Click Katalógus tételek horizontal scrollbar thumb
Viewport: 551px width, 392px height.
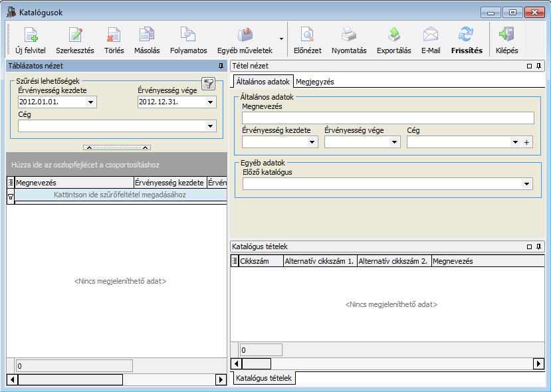pyautogui.click(x=257, y=363)
